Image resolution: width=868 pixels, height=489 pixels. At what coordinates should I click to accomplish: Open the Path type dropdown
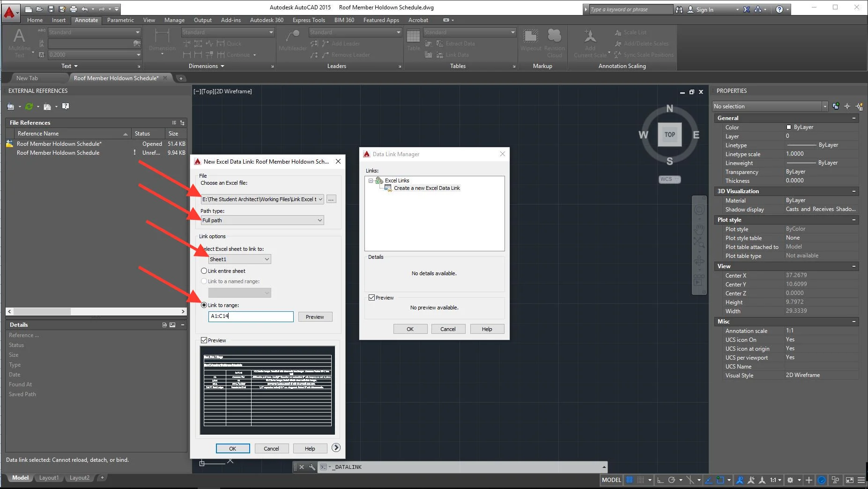point(319,220)
